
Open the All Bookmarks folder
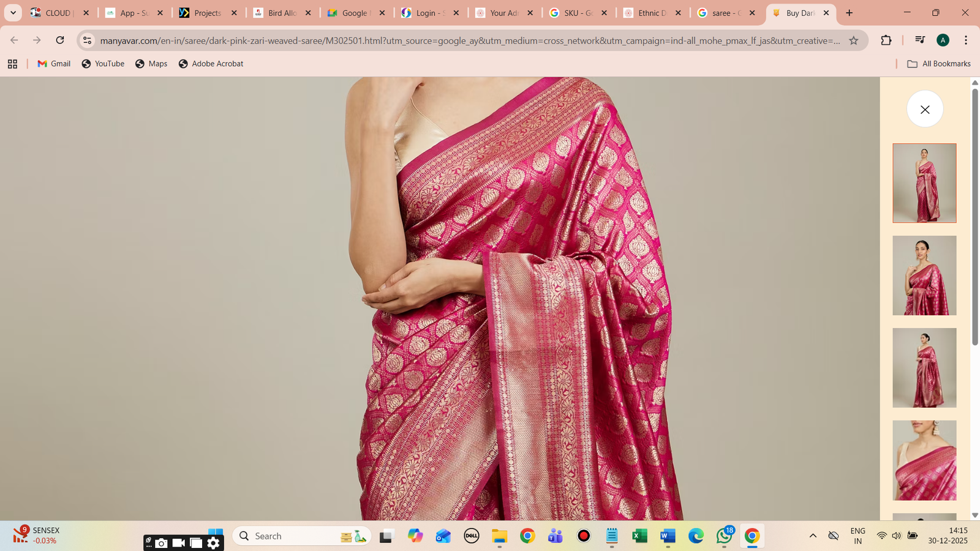point(938,63)
